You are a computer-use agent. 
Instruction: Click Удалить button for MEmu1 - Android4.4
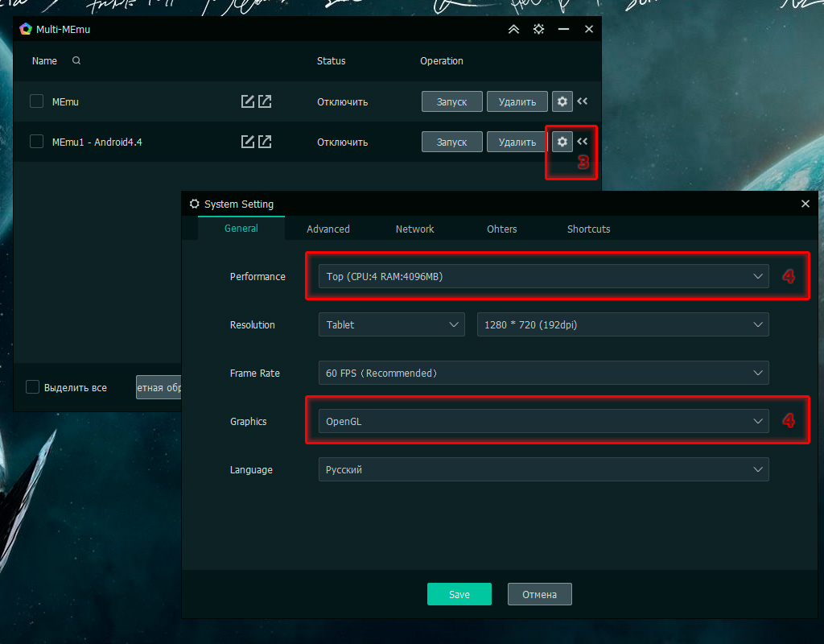[x=517, y=142]
